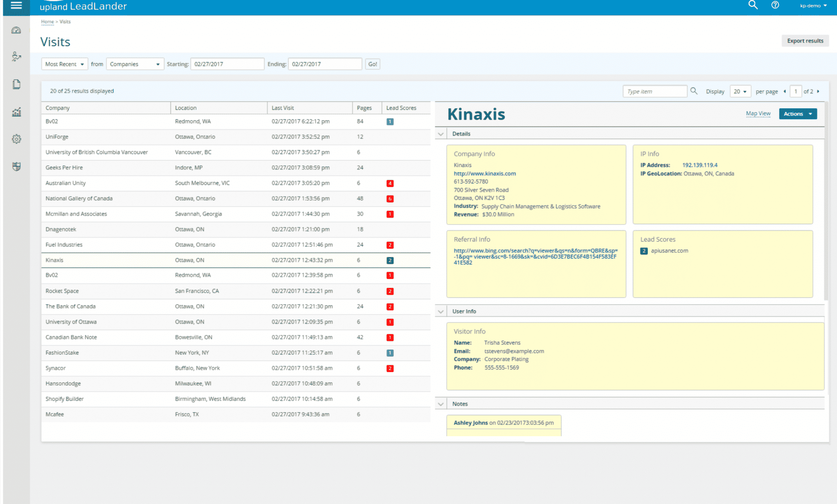The height and width of the screenshot is (504, 837).
Task: Open the Most Recent dropdown
Action: 65,64
